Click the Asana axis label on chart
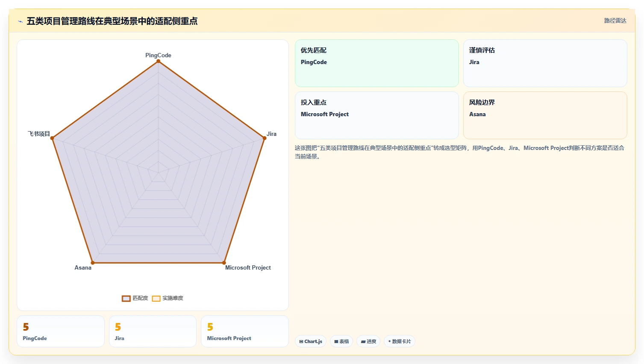Screen dimensions: 644x364 (x=83, y=267)
